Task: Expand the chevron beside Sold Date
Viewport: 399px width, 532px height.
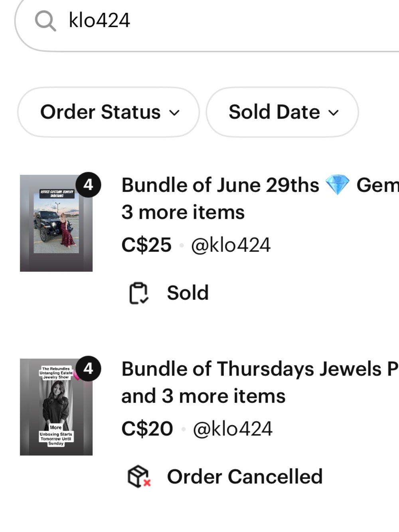Action: [334, 113]
